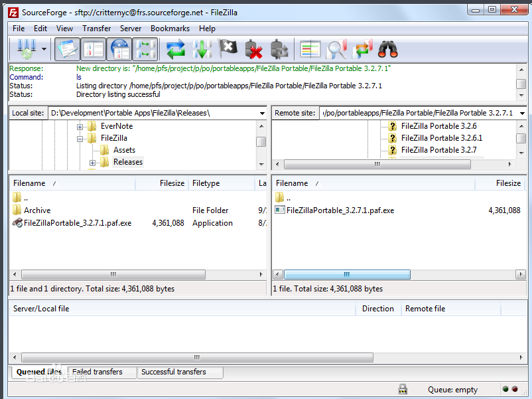Sort remote list by Filesize header

coord(500,183)
